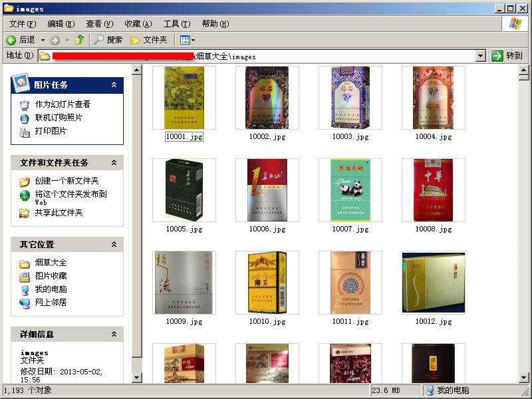Screen dimensions: 532x399
Task: Open 图片收藏 location link
Action: pos(51,276)
